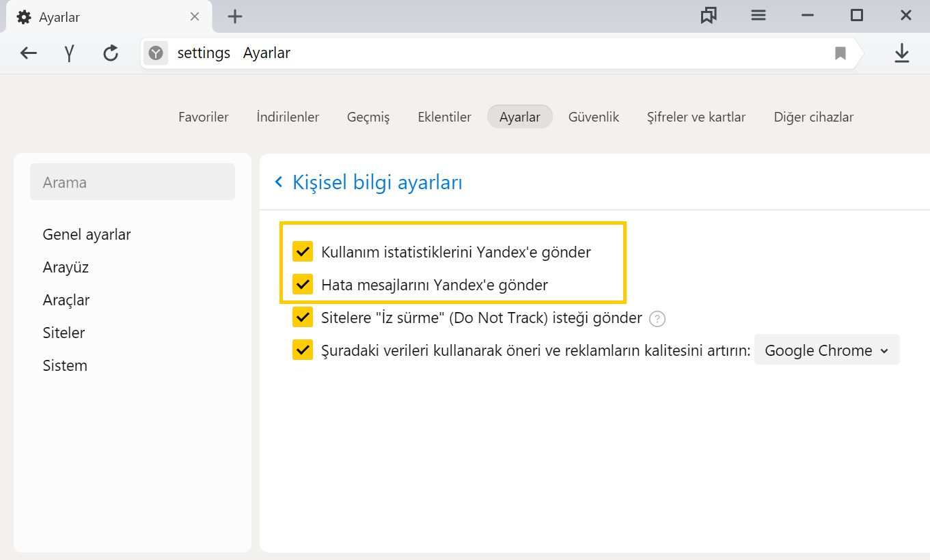Image resolution: width=930 pixels, height=560 pixels.
Task: Go back with the browser back arrow
Action: [28, 53]
